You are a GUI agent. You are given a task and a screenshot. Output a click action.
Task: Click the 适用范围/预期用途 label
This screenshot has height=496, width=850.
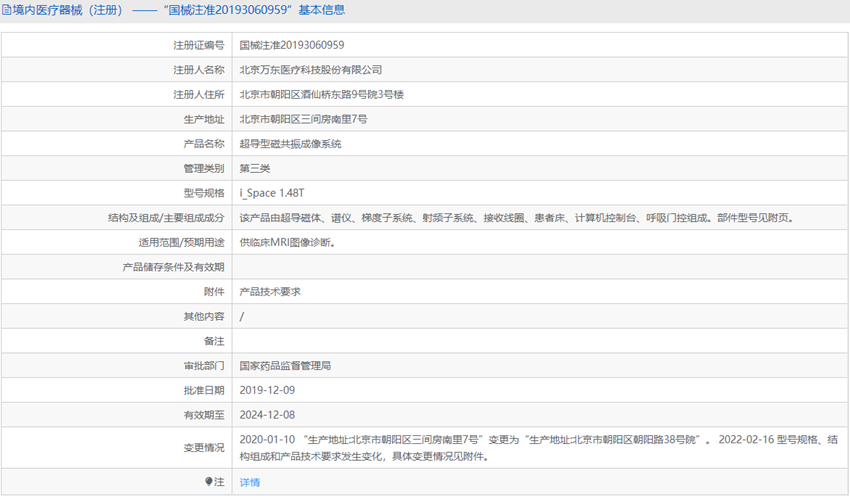point(181,242)
